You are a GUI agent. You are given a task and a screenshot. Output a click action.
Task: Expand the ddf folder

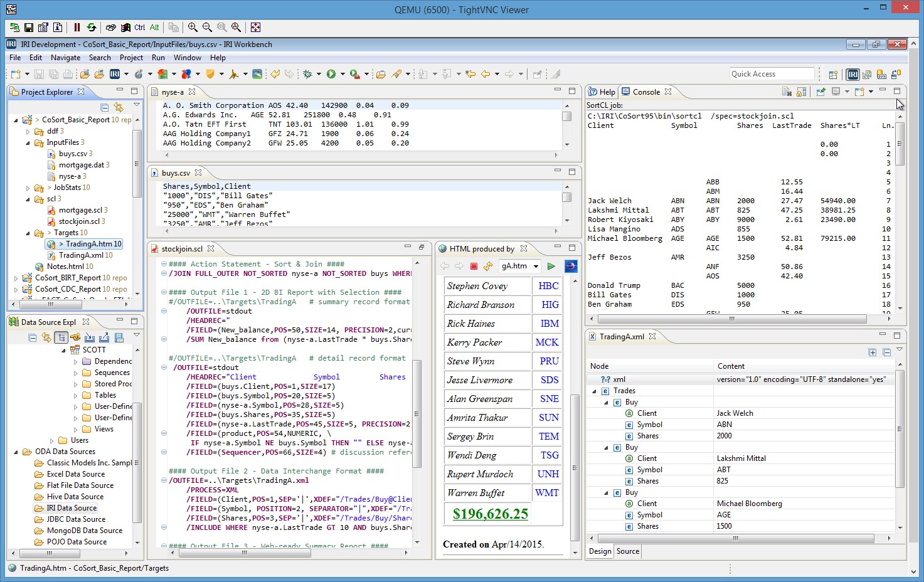point(28,131)
